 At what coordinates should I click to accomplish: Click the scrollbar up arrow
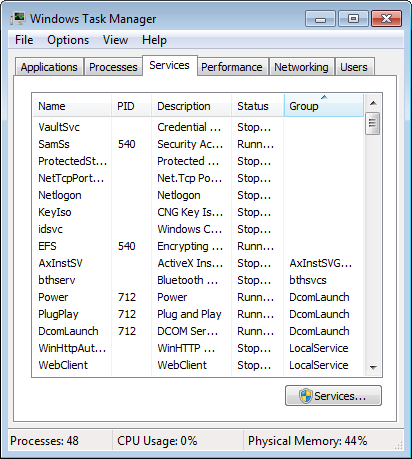373,103
